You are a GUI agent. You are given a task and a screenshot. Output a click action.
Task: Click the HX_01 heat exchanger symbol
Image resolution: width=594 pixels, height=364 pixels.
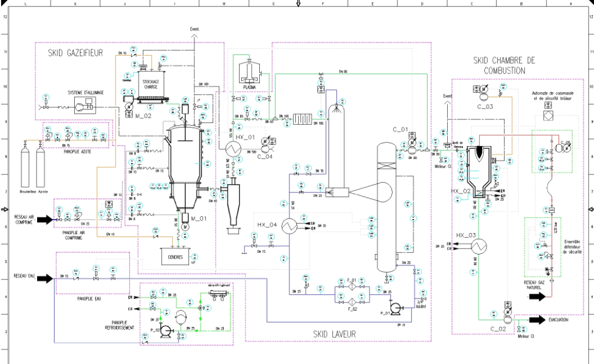point(233,148)
